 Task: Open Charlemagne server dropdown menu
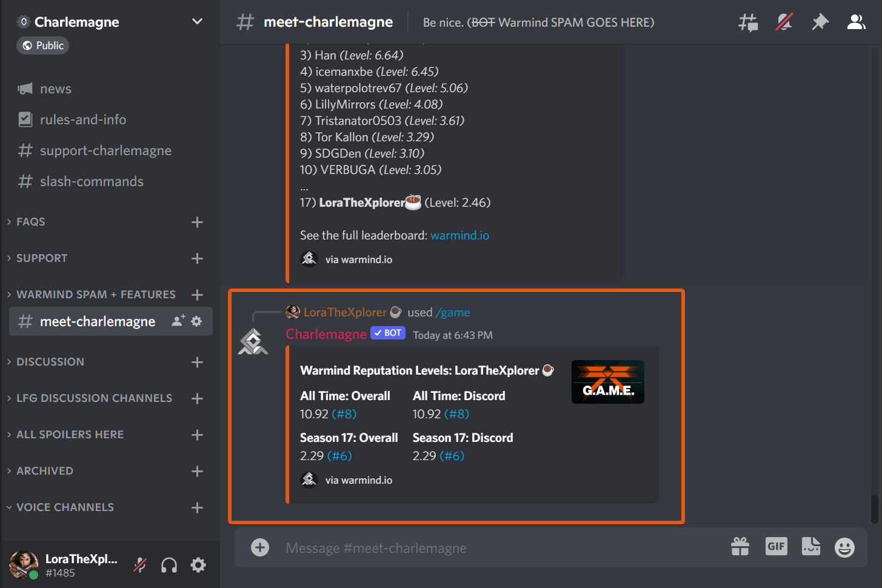click(x=197, y=22)
